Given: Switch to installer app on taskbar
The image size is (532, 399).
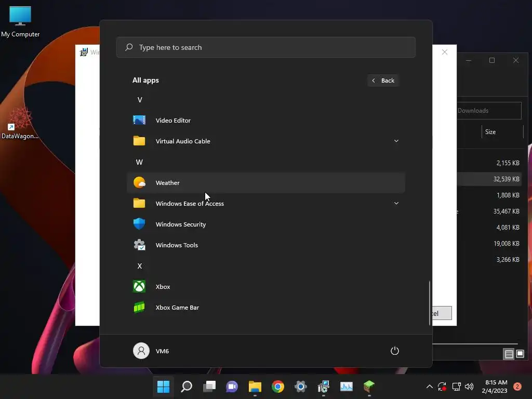Looking at the screenshot, I should (x=324, y=387).
